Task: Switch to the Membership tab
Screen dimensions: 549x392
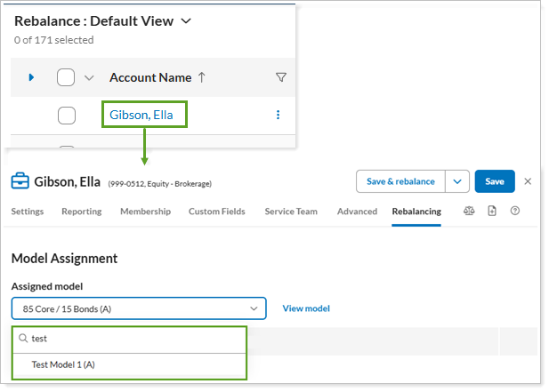Action: pyautogui.click(x=145, y=212)
